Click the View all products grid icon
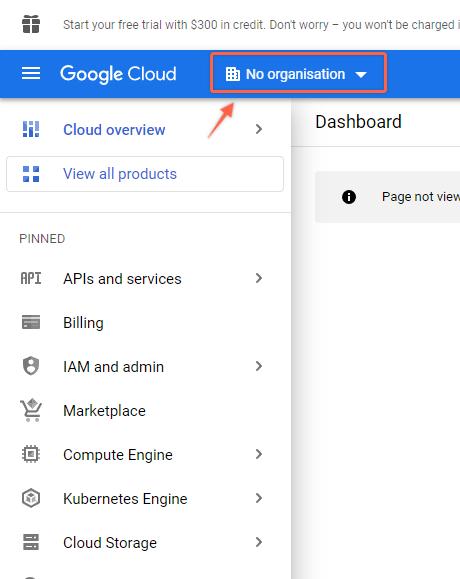This screenshot has height=579, width=460. tap(31, 174)
